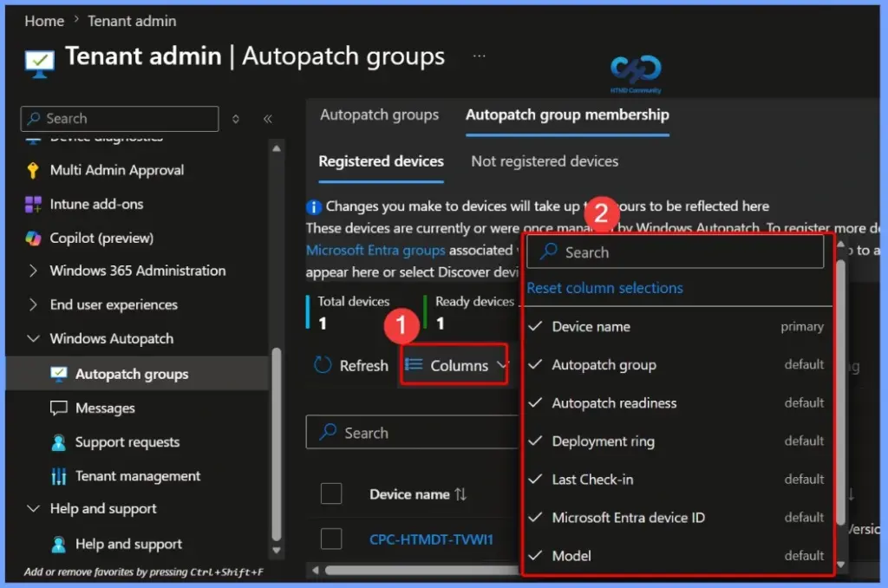Collapse the Windows Autopatch section
This screenshot has width=888, height=588.
33,339
